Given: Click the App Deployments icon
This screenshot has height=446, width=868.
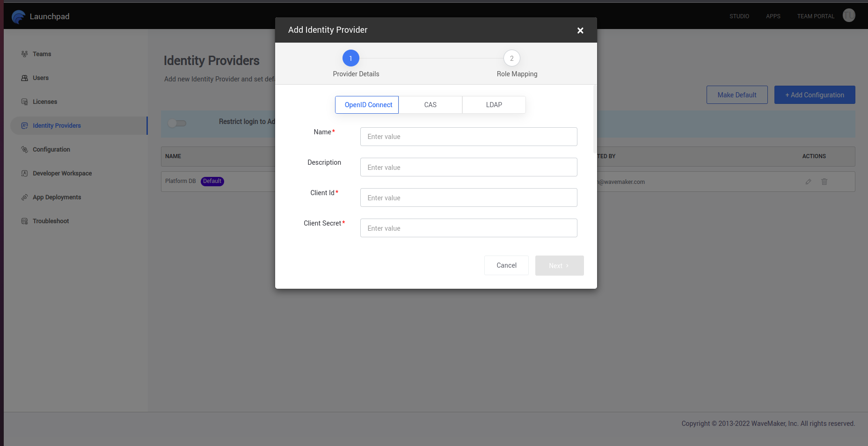Looking at the screenshot, I should 24,197.
